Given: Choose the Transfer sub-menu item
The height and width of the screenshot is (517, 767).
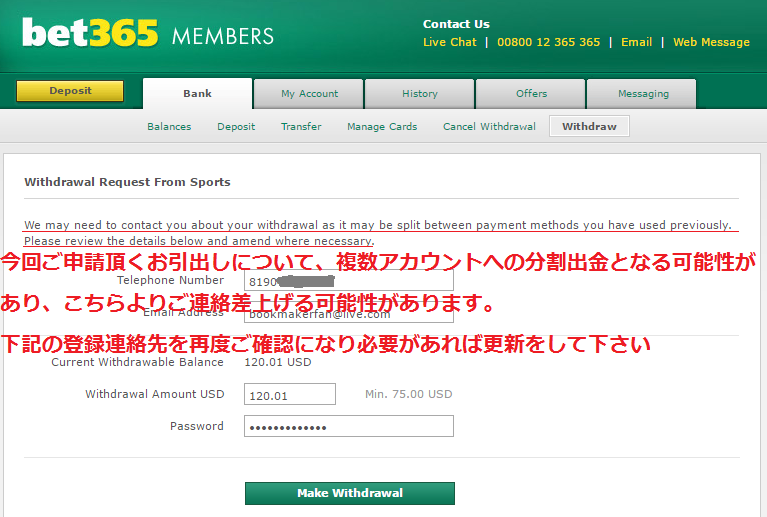Looking at the screenshot, I should coord(301,127).
